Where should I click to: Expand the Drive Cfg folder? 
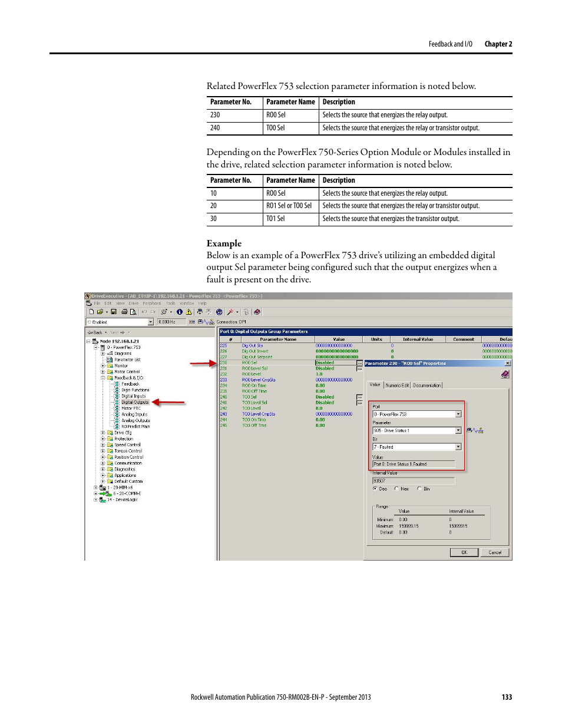[103, 433]
